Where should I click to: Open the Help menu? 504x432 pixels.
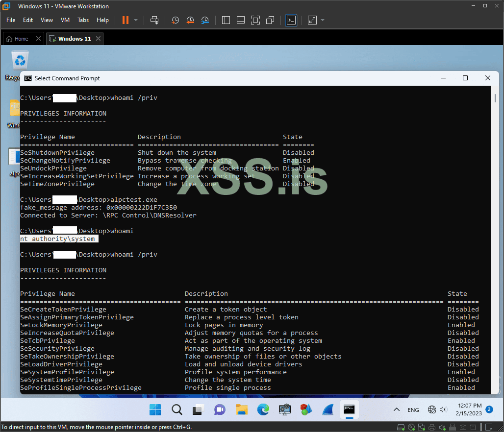[102, 20]
